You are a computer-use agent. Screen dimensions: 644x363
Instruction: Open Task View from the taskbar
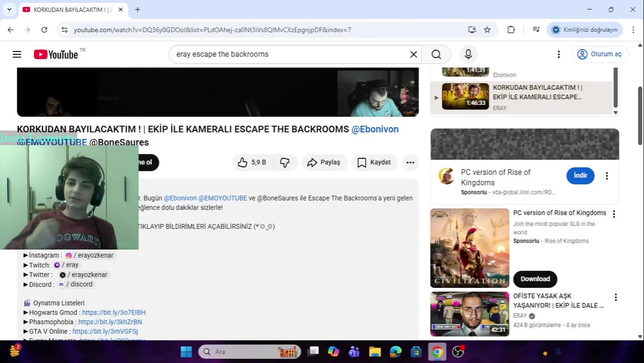(x=313, y=352)
